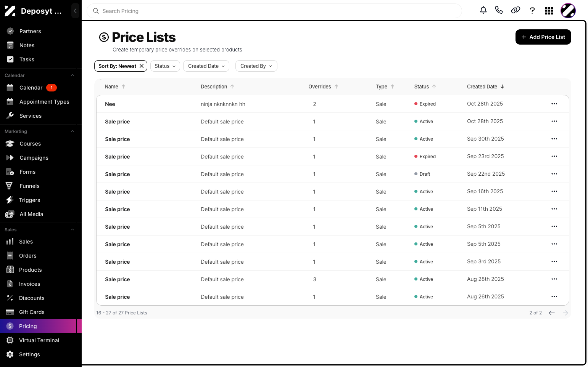The height and width of the screenshot is (367, 588).
Task: Open the notifications bell
Action: pos(483,10)
